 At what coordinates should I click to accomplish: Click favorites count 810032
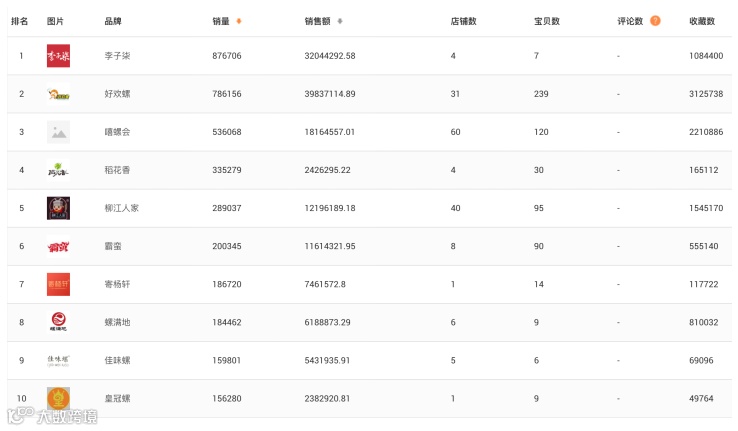coord(704,322)
